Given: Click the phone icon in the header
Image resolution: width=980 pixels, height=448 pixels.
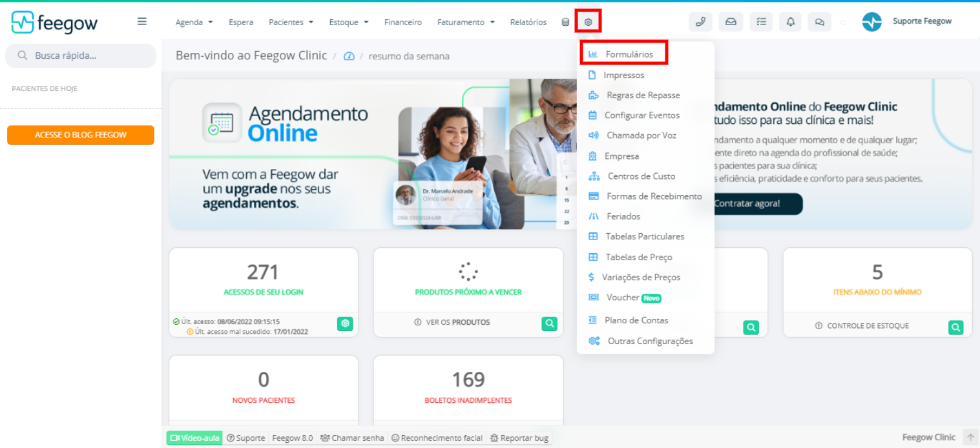Looking at the screenshot, I should click(700, 22).
